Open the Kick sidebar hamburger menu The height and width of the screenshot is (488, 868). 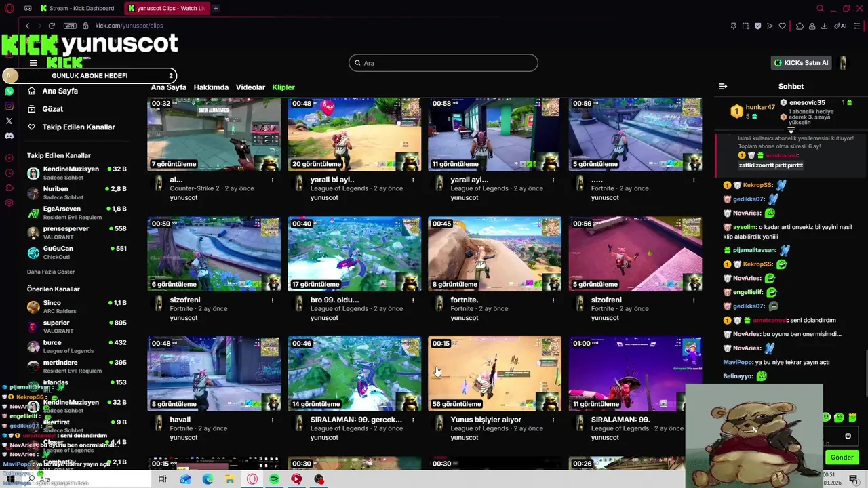coord(33,63)
